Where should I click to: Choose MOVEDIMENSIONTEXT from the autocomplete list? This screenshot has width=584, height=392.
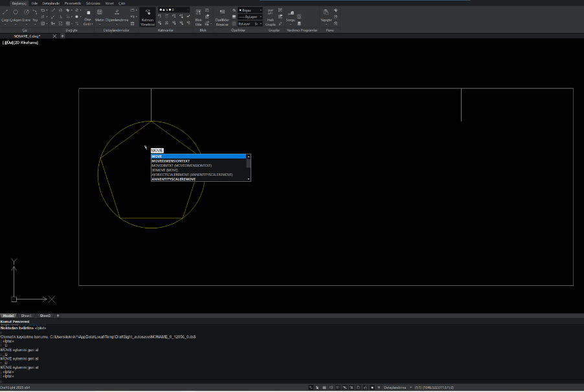point(171,161)
